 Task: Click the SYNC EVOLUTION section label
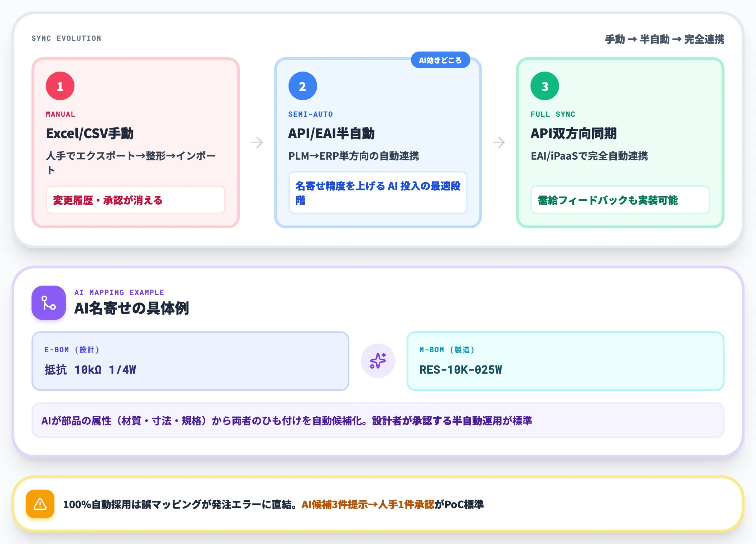click(66, 38)
